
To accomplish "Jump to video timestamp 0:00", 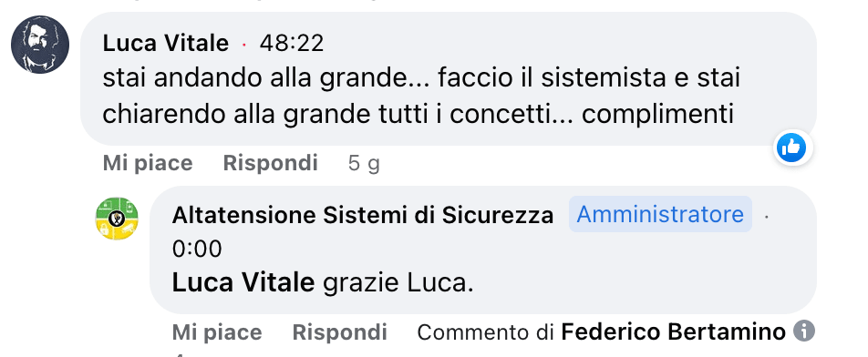I will (x=197, y=249).
